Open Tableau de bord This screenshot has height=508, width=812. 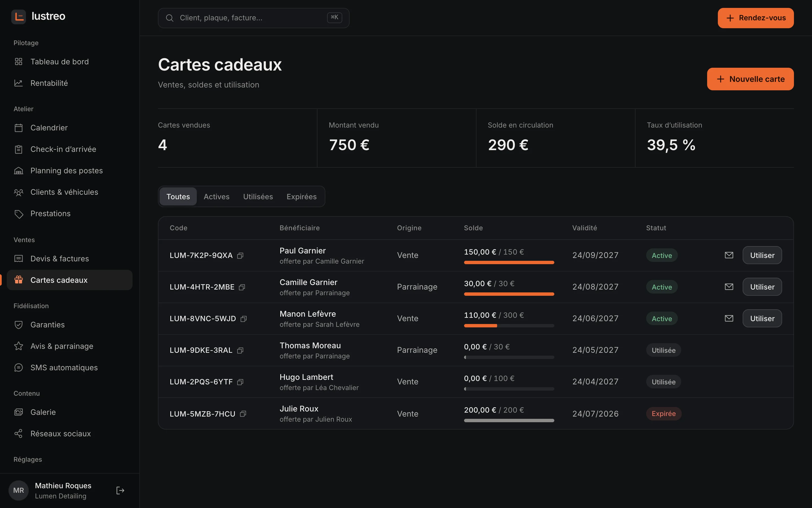(x=69, y=62)
